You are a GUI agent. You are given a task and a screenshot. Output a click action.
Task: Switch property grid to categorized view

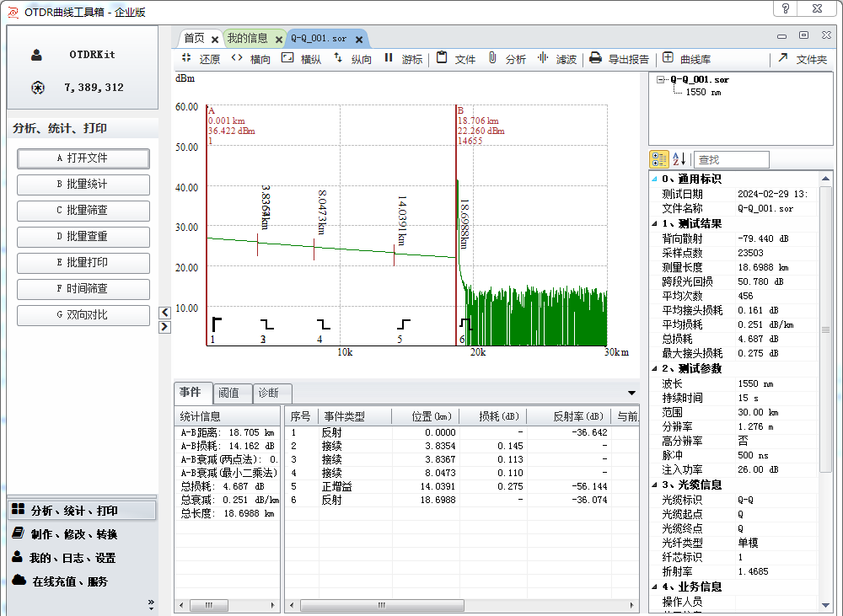pos(659,159)
